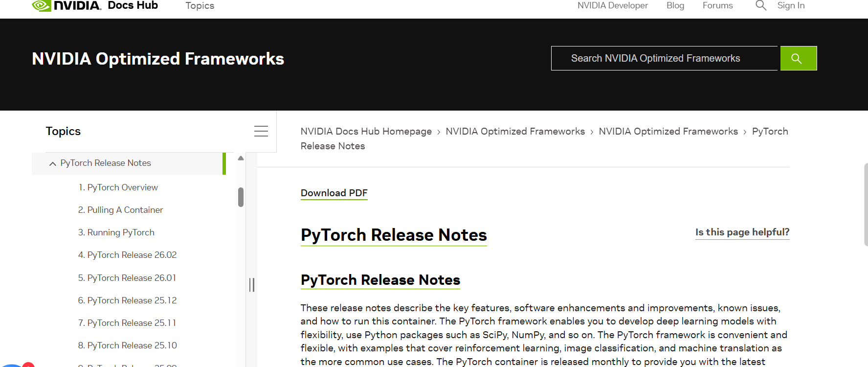Open 3. Running PyTorch
Image resolution: width=868 pixels, height=367 pixels.
(116, 232)
